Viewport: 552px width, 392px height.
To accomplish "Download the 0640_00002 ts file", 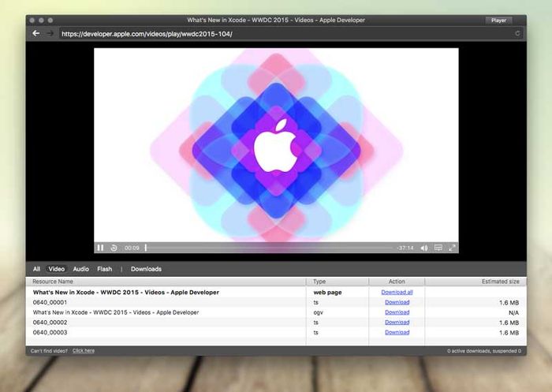I will (x=397, y=323).
